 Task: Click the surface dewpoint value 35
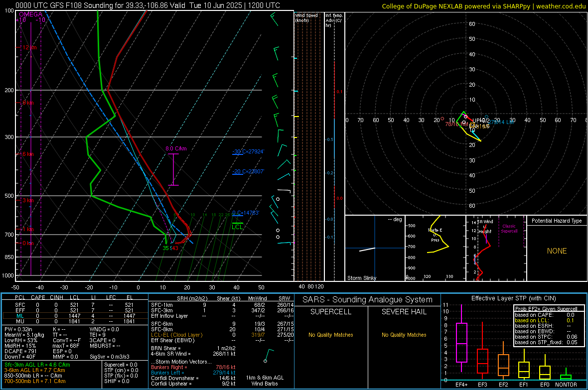pos(166,248)
